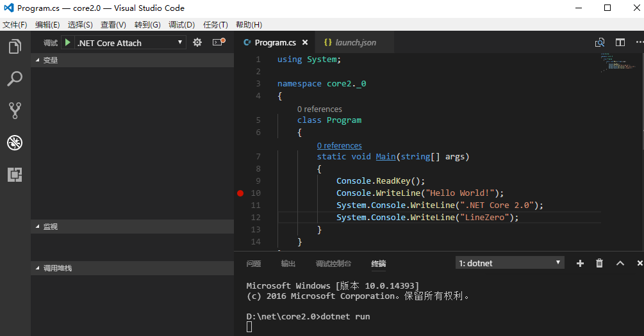644x336 pixels.
Task: Click the "Hello World!" string on line 10
Action: tap(460, 193)
